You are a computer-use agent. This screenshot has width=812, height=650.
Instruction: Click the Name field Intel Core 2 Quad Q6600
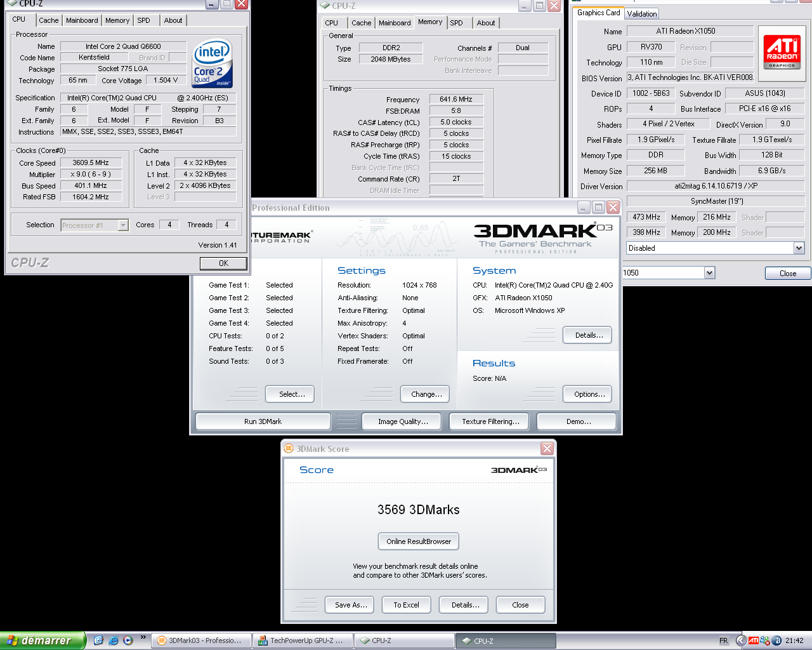click(x=123, y=46)
